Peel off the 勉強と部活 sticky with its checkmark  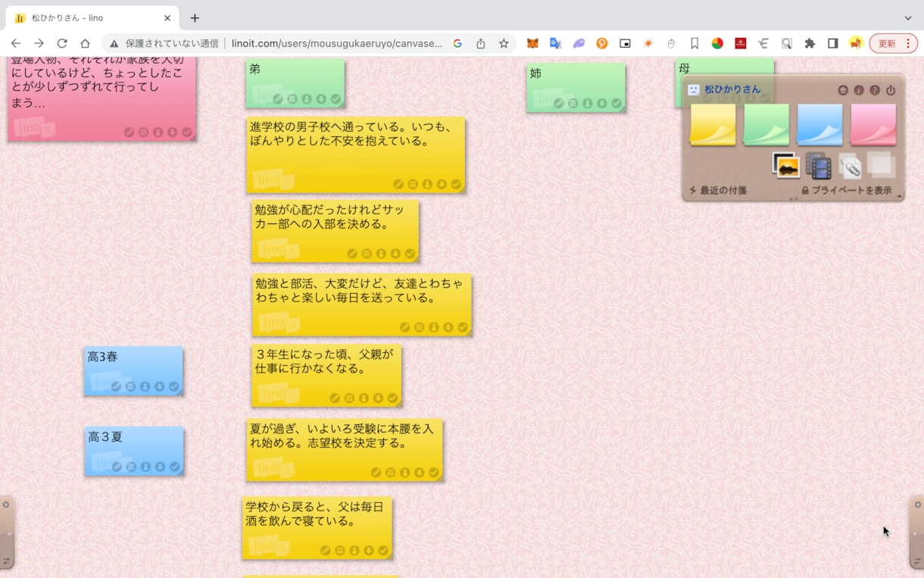[463, 327]
